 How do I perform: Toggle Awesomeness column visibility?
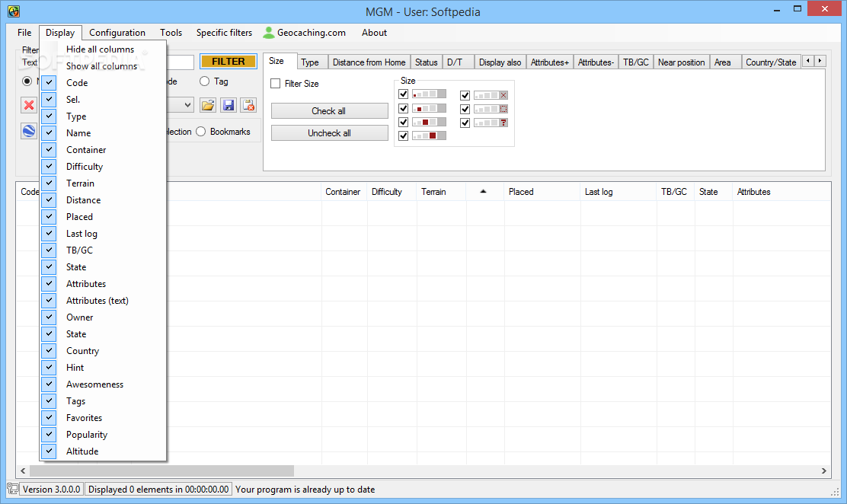click(x=103, y=384)
